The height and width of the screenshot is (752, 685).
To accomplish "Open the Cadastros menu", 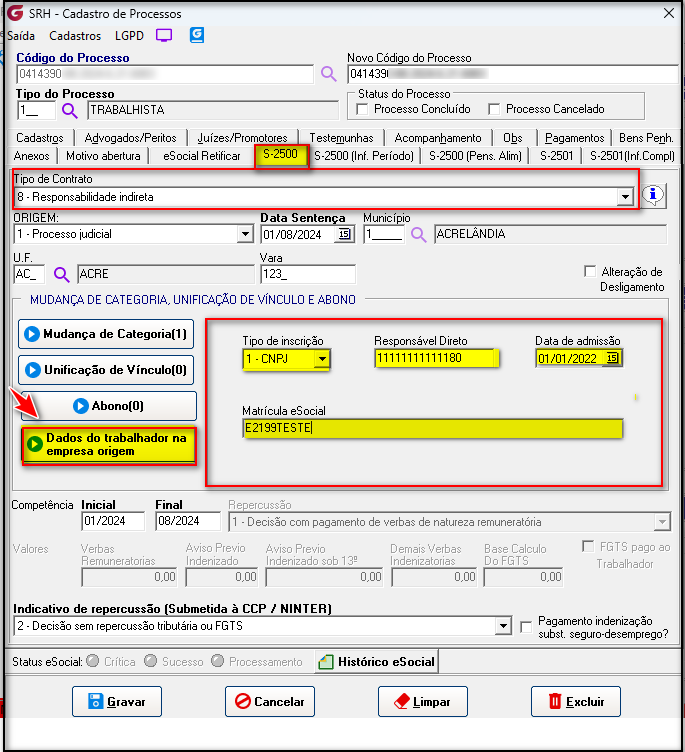I will pos(75,36).
